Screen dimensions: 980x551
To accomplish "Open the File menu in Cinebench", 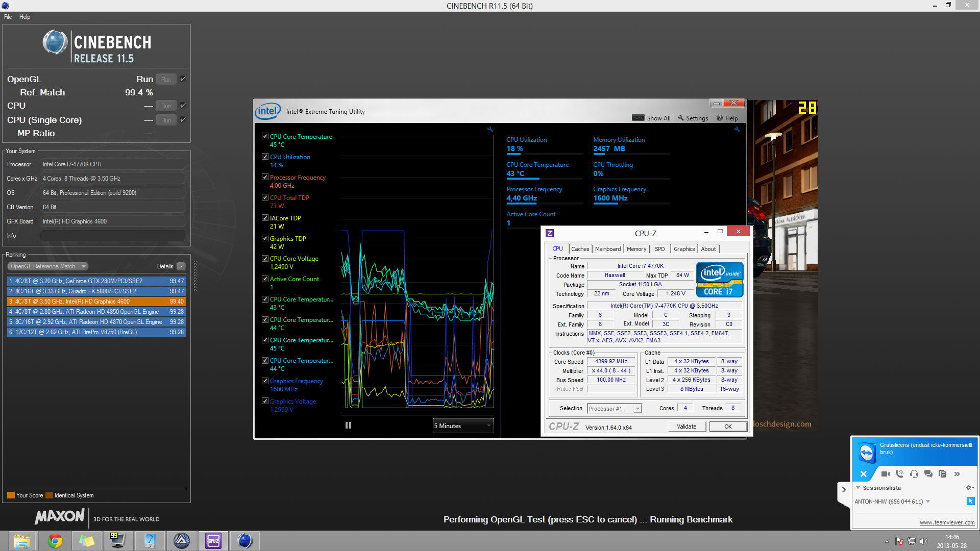I will (8, 17).
